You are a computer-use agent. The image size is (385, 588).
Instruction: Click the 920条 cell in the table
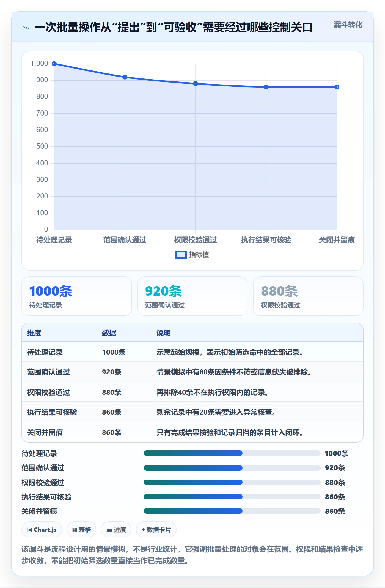tap(112, 372)
